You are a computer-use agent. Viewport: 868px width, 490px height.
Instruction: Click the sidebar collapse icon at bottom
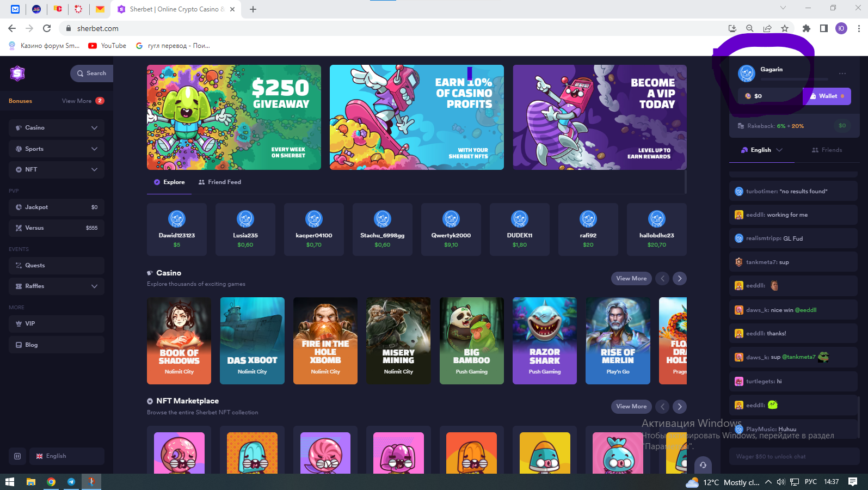[x=17, y=456]
